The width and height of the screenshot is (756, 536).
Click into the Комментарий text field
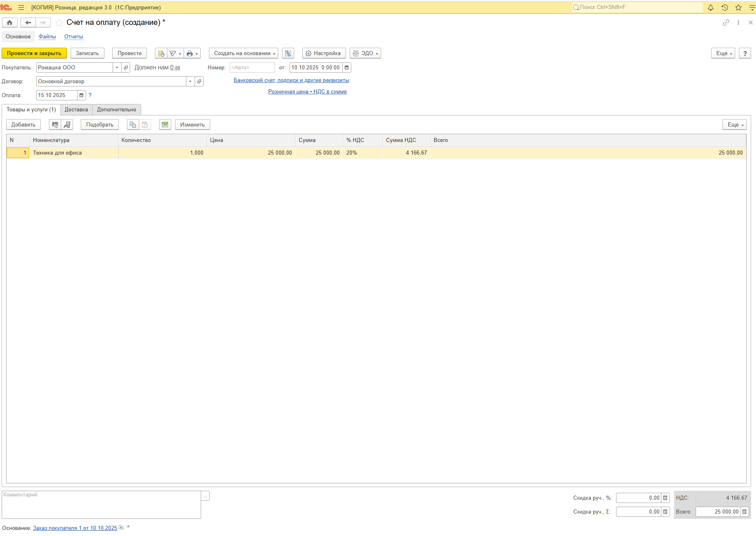101,505
